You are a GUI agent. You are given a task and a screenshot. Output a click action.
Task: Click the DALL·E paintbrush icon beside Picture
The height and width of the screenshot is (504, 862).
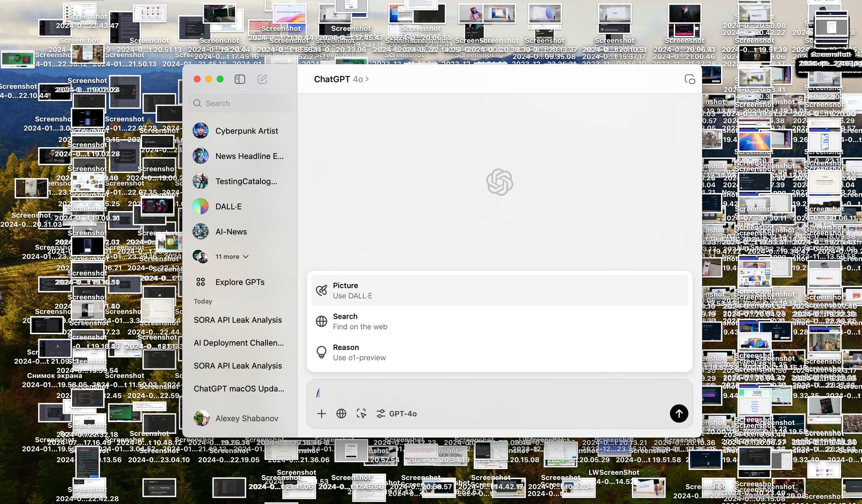pos(322,290)
